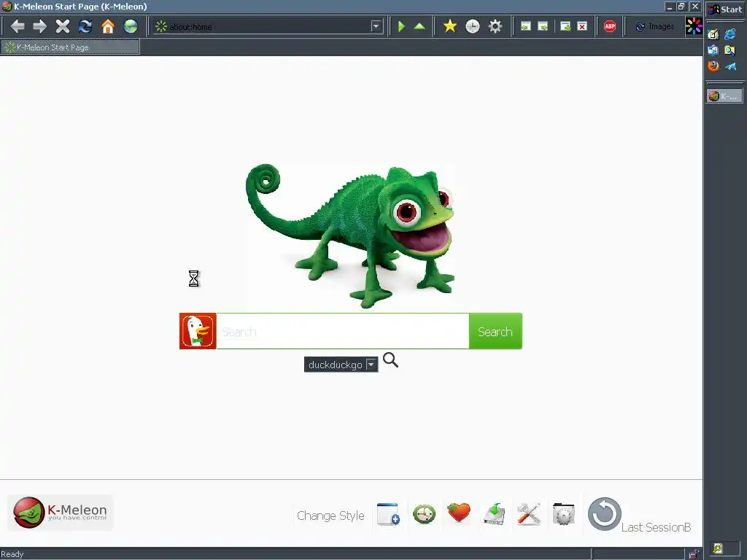Screen dimensions: 747x560
Task: Expand the address bar dropdown arrow
Action: click(376, 26)
